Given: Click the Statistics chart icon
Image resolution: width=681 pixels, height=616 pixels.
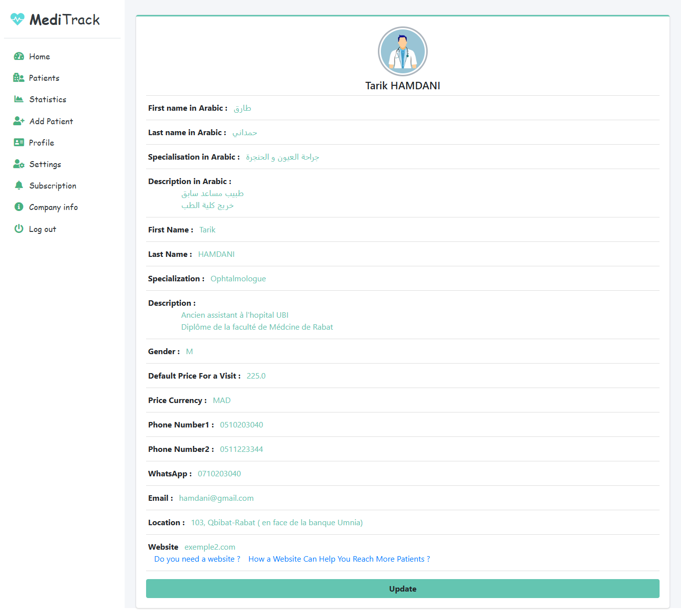Looking at the screenshot, I should pyautogui.click(x=19, y=99).
